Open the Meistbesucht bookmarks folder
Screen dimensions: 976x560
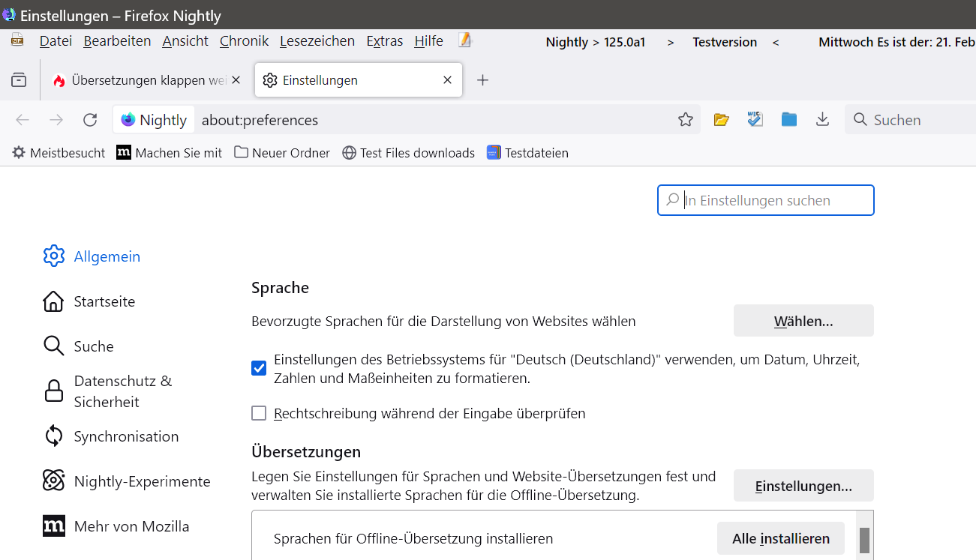click(x=59, y=153)
